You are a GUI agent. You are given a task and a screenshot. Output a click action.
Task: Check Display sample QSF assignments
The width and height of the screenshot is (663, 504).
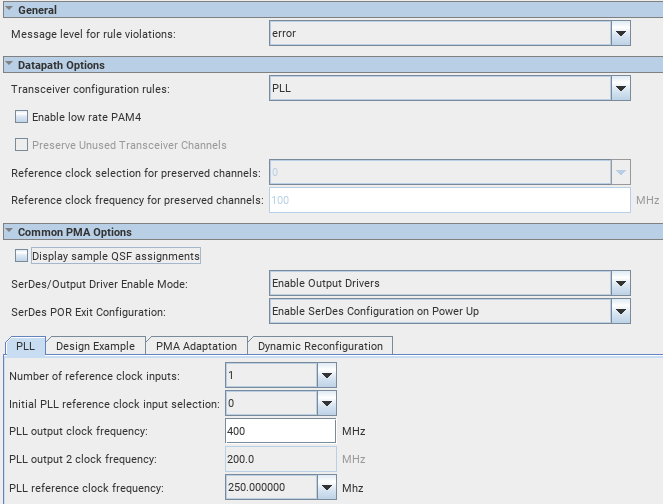tap(22, 256)
